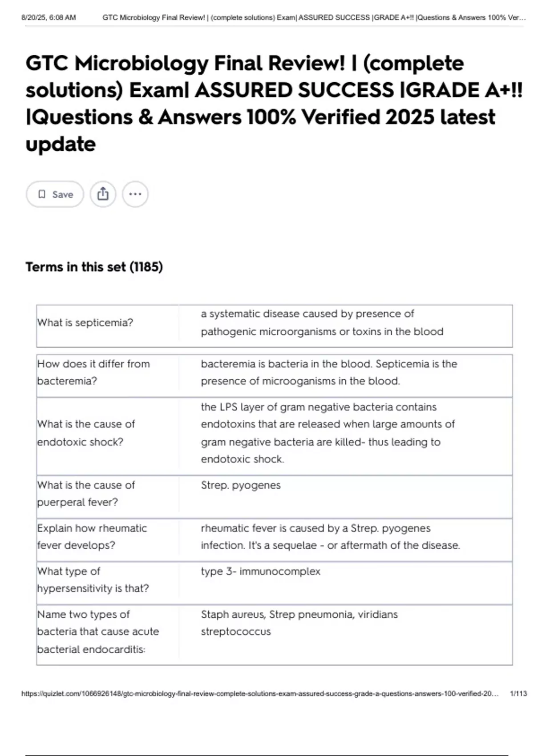This screenshot has height=756, width=534.
Task: Click the acute bacterial endocarditis question
Action: click(x=98, y=631)
